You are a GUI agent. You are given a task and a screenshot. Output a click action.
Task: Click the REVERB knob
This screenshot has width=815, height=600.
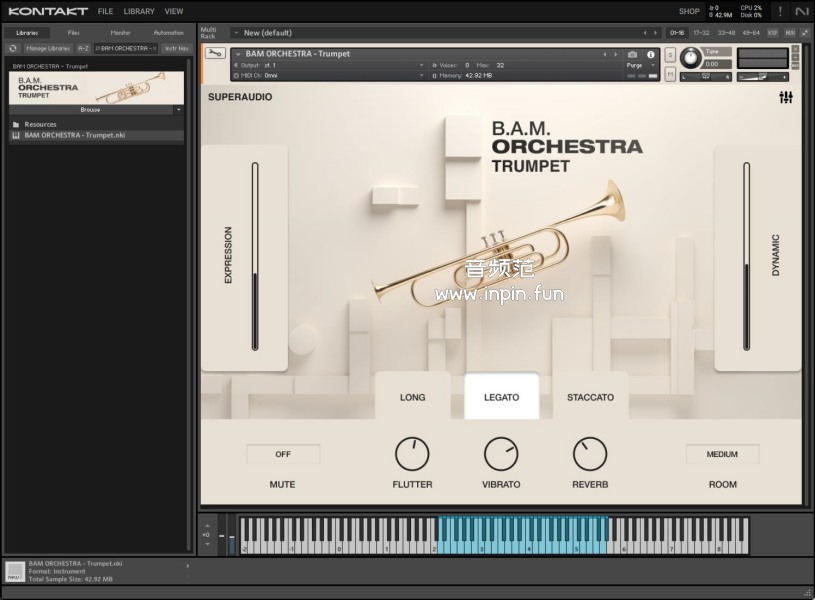click(590, 454)
